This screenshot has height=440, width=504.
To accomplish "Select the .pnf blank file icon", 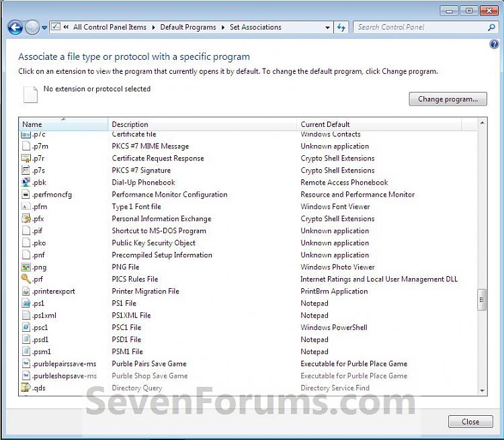I will [x=26, y=255].
